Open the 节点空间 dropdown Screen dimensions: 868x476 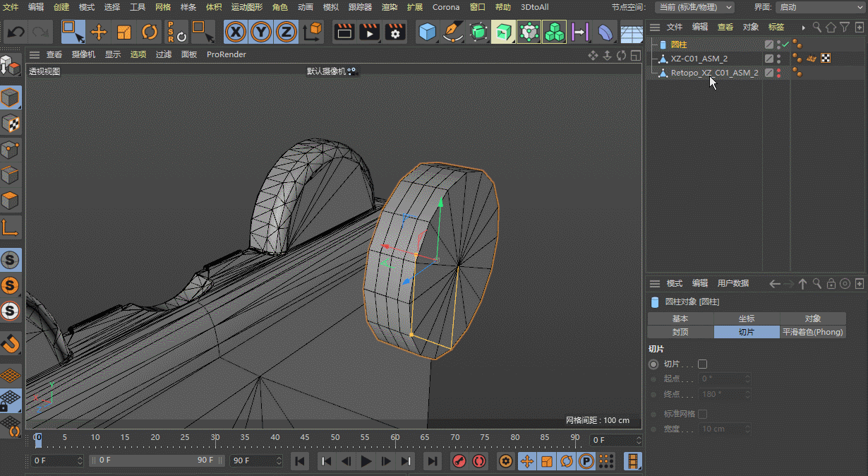tap(694, 7)
